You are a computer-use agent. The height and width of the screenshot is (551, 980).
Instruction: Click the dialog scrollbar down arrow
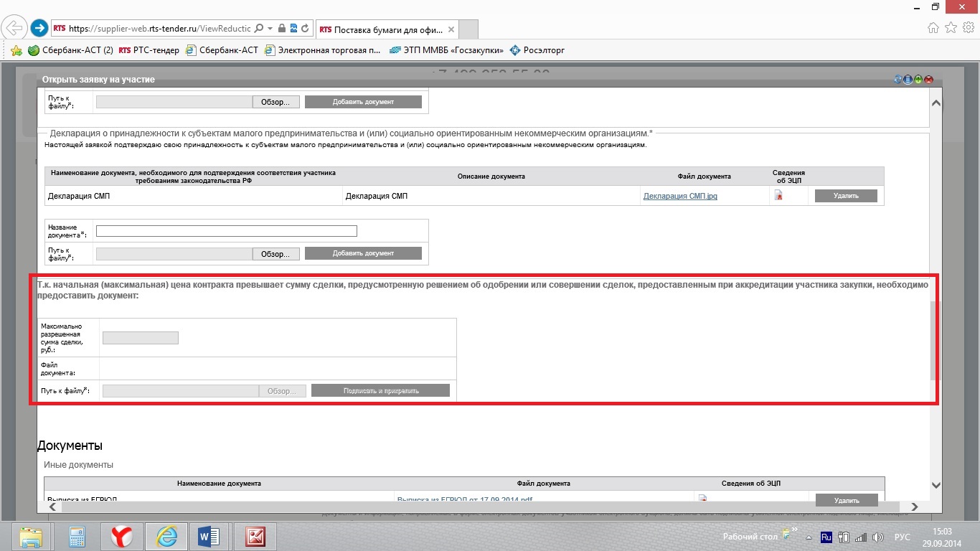click(935, 486)
